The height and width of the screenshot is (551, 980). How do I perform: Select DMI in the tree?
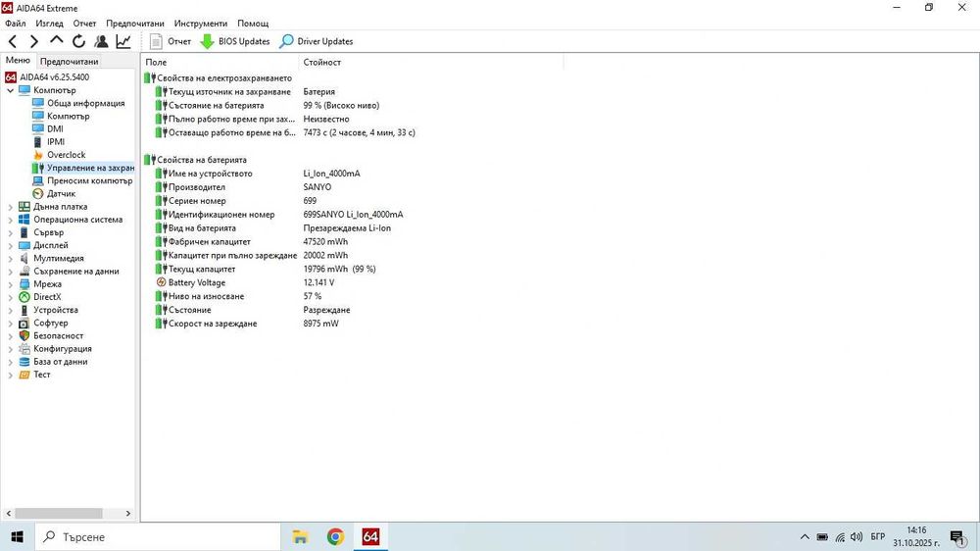[x=55, y=128]
